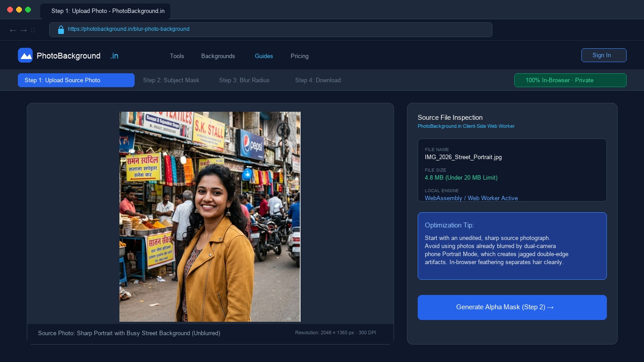This screenshot has width=644, height=362.
Task: Select Step 1: Upload Source Photo tab
Action: pyautogui.click(x=76, y=80)
